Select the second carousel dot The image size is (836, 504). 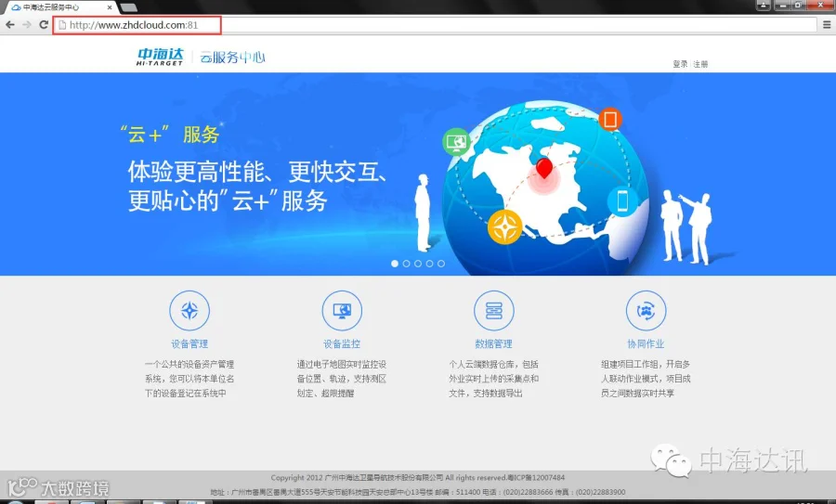(406, 264)
